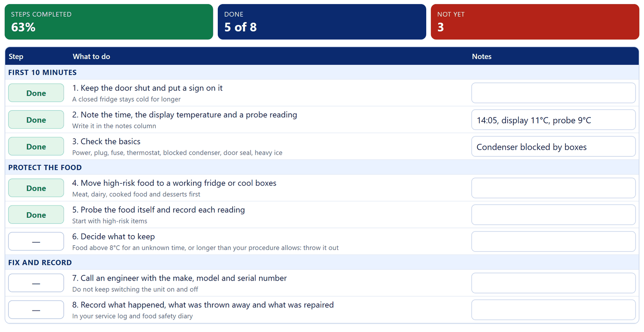This screenshot has height=332, width=644.
Task: Edit the note '14:05, display 11°C, probe 9°C'
Action: tap(553, 120)
